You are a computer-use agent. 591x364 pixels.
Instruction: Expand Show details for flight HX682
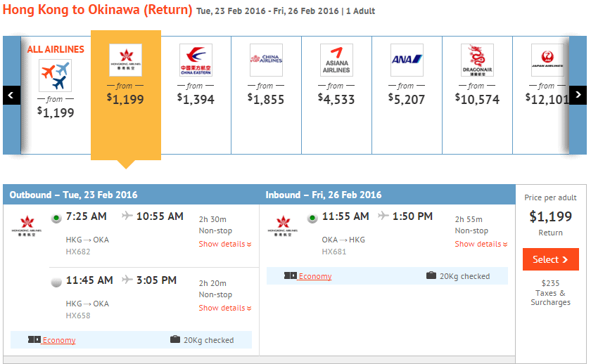[x=224, y=244]
